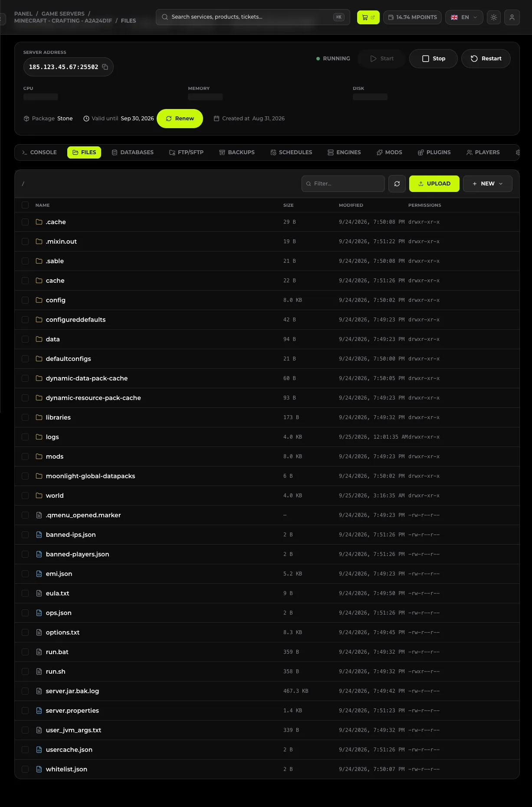Select the libraries folder checkbox
The image size is (532, 807).
(x=25, y=417)
